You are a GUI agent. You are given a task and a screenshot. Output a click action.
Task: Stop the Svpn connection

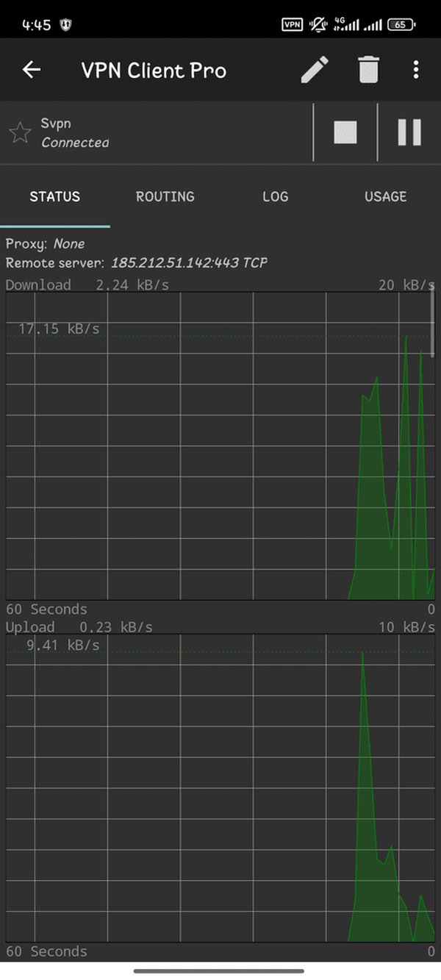tap(345, 132)
